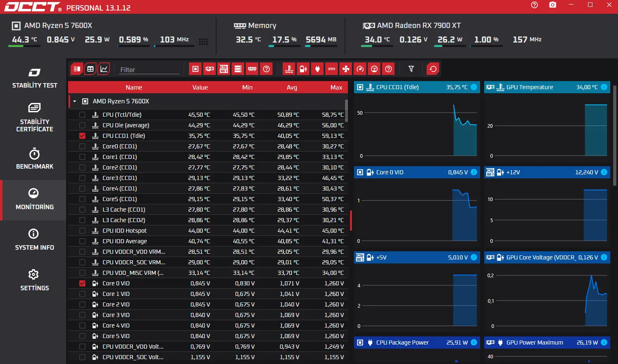Toggle memory module sensors filter icon
618x364 pixels.
coord(252,69)
